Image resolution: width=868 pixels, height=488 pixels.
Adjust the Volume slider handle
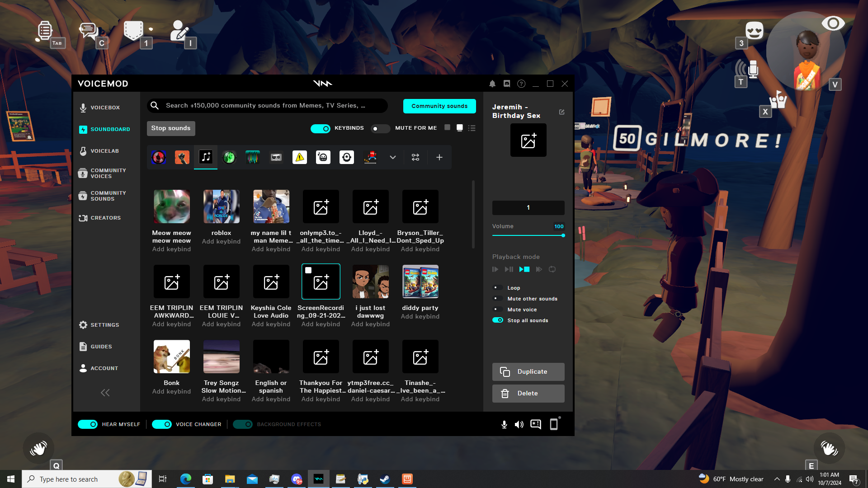coord(563,235)
